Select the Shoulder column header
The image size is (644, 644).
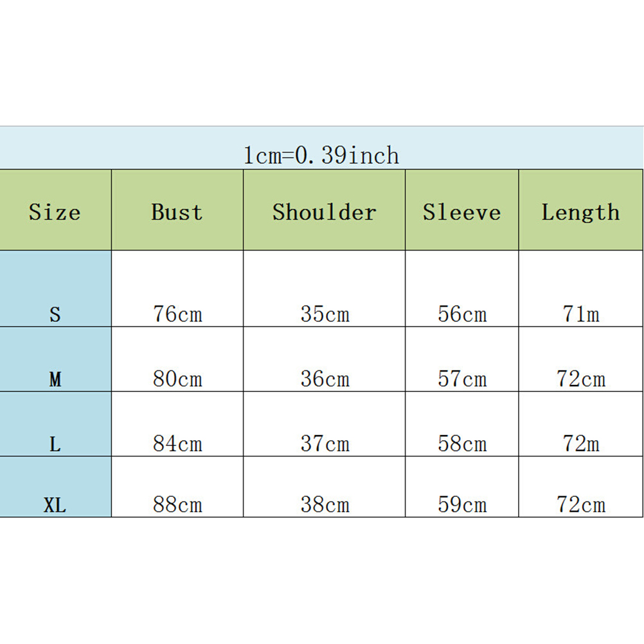coord(324,212)
